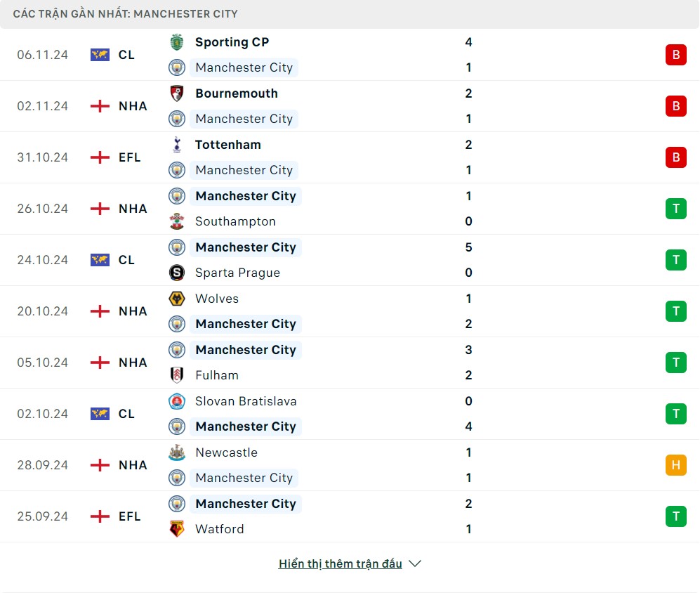This screenshot has height=593, width=700.
Task: Expand more matches with the chevron arrow
Action: 415,563
